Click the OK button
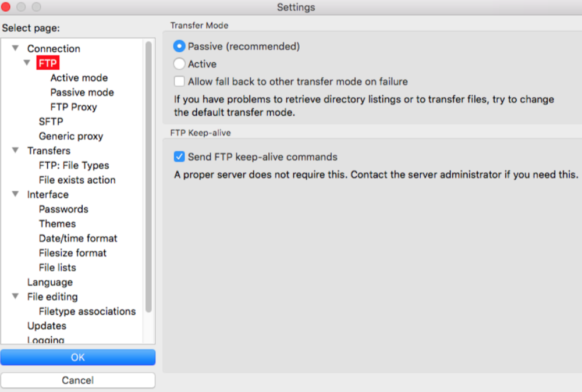 [x=78, y=357]
